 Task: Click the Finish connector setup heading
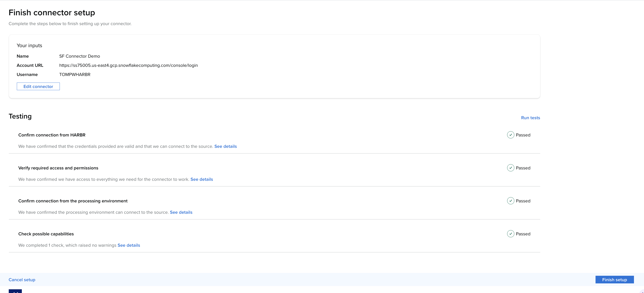(x=52, y=12)
